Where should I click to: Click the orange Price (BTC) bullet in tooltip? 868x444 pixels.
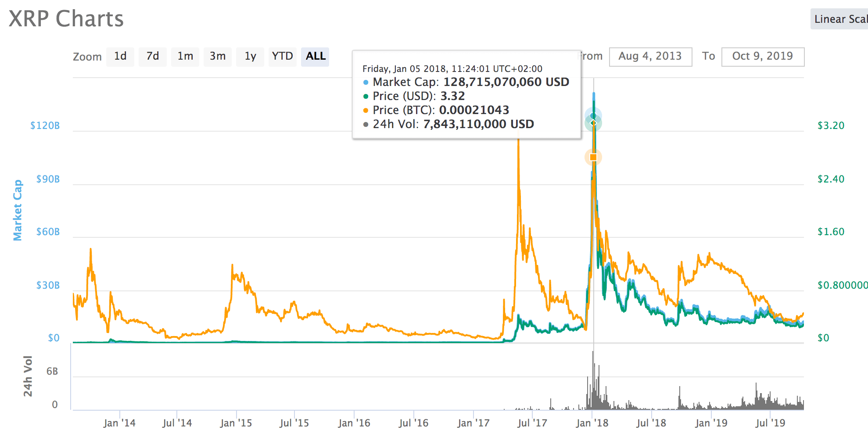366,111
